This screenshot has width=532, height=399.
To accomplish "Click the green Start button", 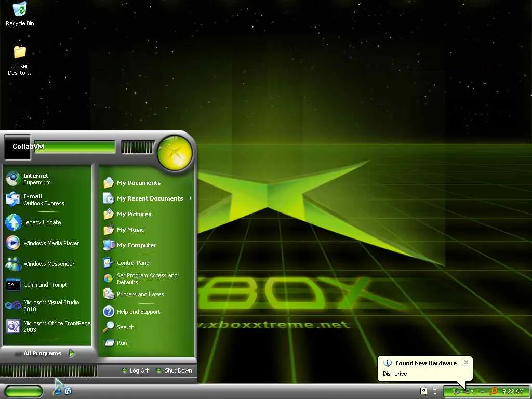I will pos(23,392).
